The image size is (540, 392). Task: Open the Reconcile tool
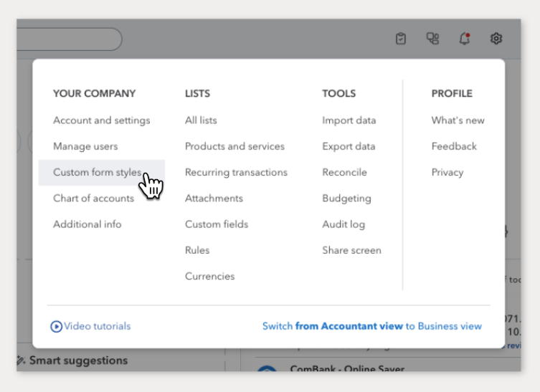(344, 172)
